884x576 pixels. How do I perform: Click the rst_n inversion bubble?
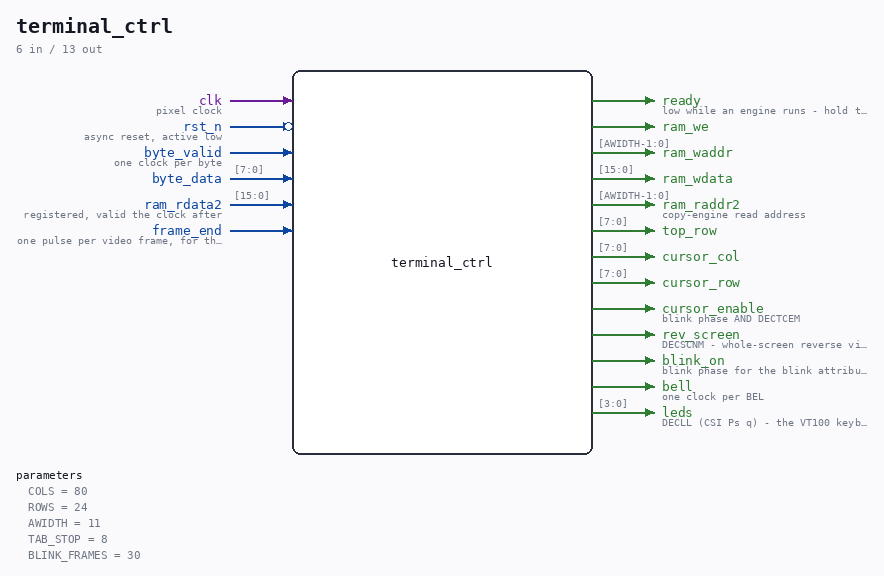pyautogui.click(x=288, y=126)
